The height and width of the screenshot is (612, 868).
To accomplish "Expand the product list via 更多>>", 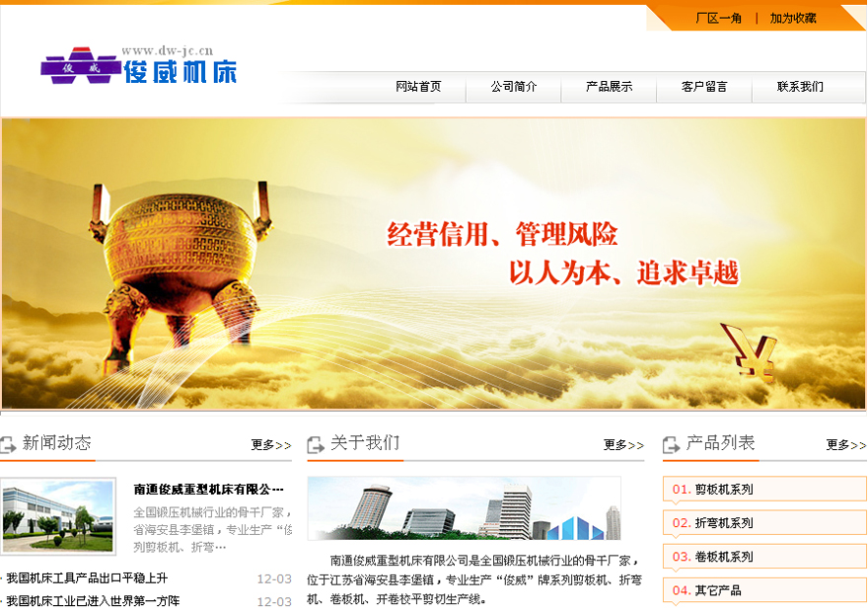I will (x=845, y=445).
